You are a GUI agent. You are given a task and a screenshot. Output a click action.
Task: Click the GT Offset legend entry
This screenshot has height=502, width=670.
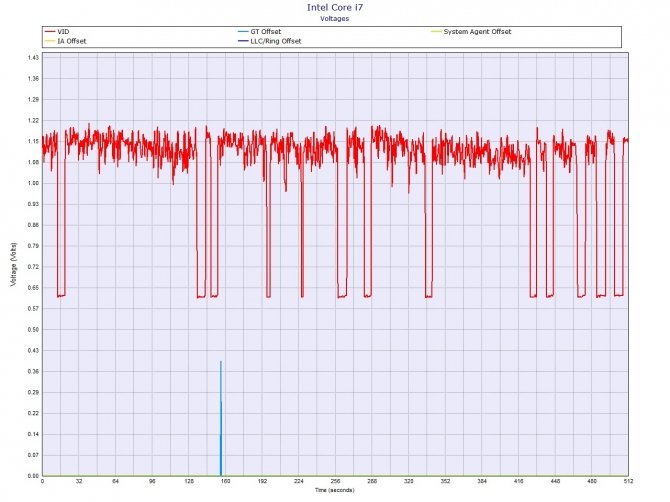[x=260, y=32]
